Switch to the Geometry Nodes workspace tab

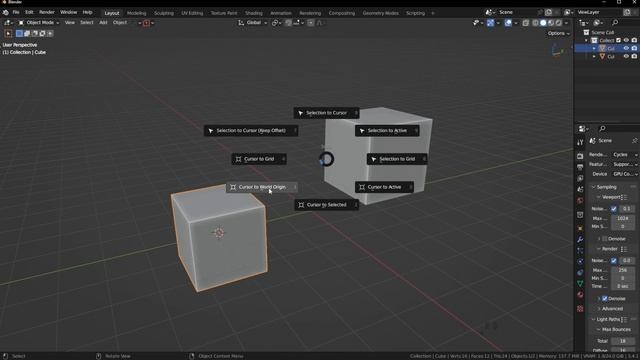(380, 13)
